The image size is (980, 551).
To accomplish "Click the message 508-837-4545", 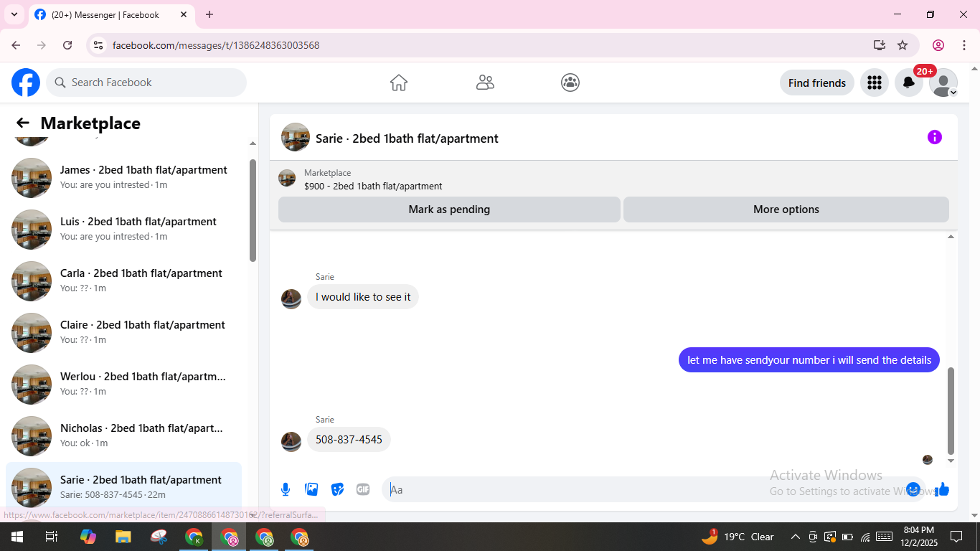I will tap(349, 439).
